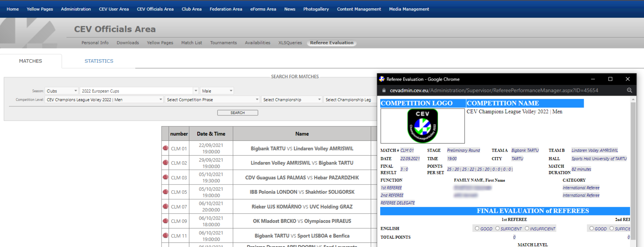Open Administration menu
Image resolution: width=644 pixels, height=247 pixels.
[x=76, y=9]
